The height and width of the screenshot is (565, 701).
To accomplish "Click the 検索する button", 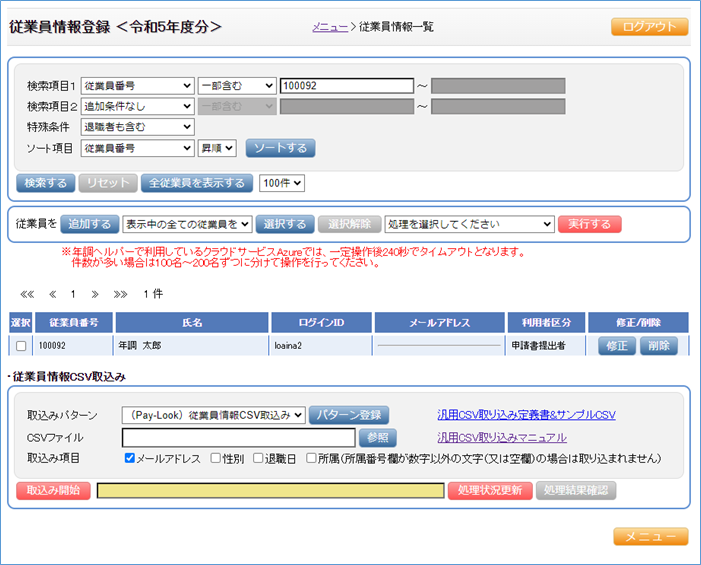I will tap(45, 183).
